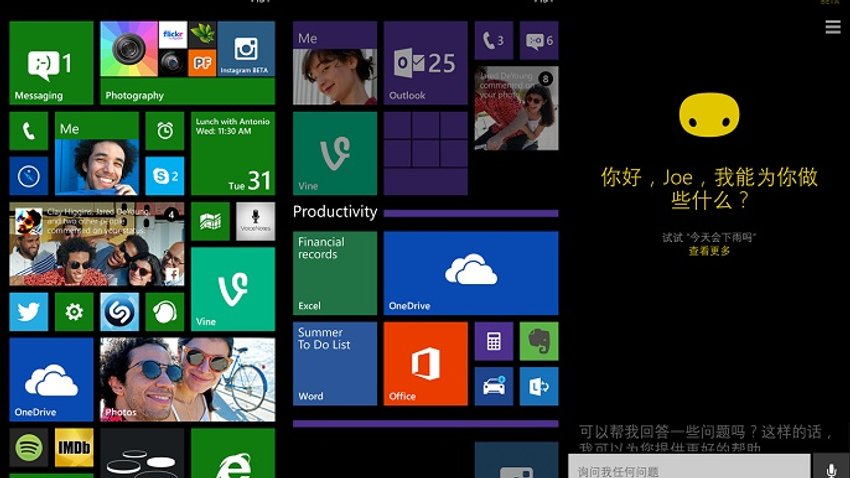Open the Messaging tile
This screenshot has width=850, height=478.
pyautogui.click(x=51, y=63)
